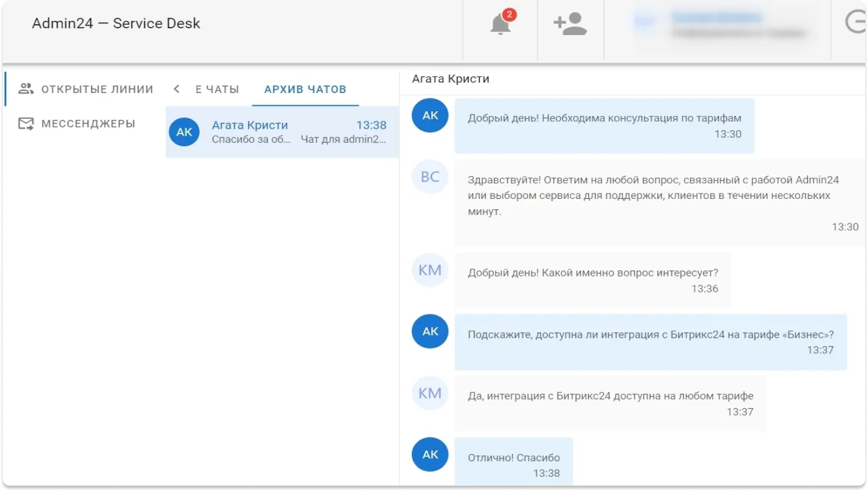Click the left chevron to show previous tabs
868x491 pixels.
(x=177, y=89)
